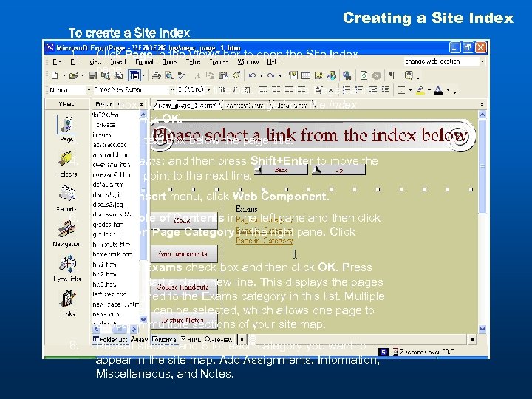Open the Format menu
532x399 pixels.
coord(145,62)
